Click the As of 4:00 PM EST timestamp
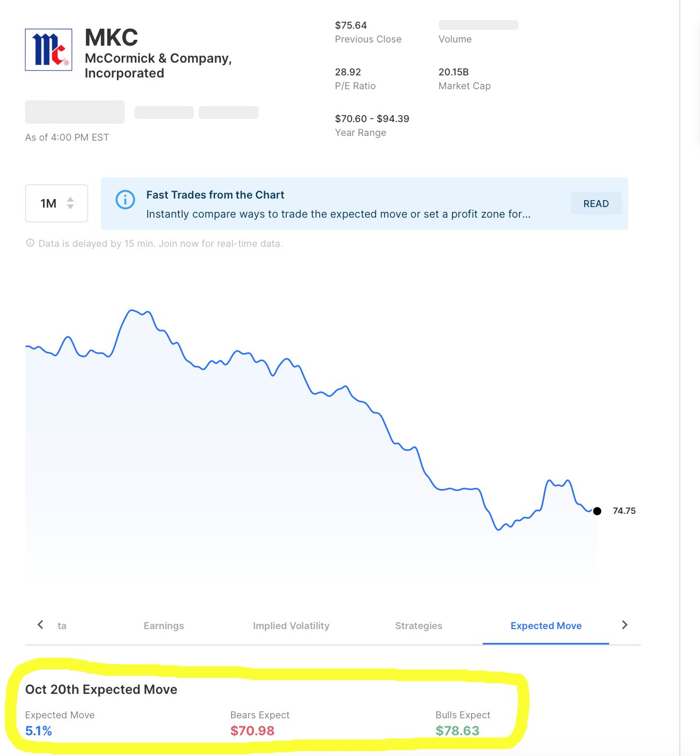The image size is (700, 756). click(x=67, y=138)
